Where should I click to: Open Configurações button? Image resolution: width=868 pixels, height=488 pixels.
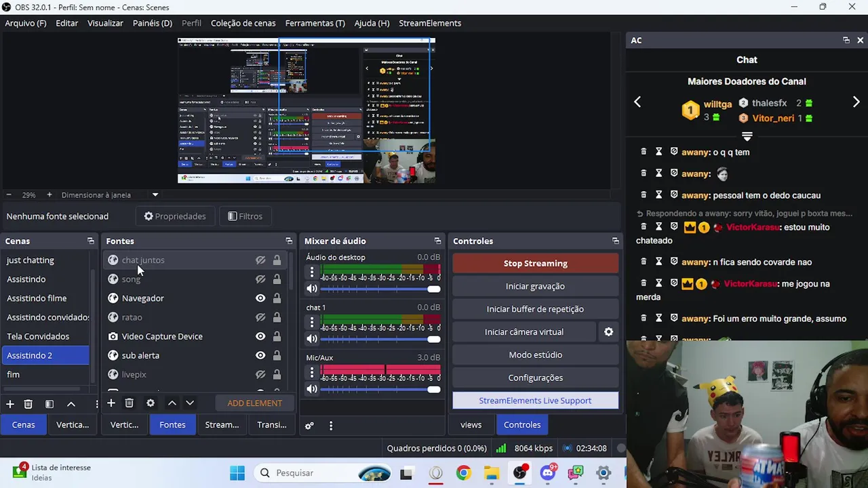click(x=536, y=378)
